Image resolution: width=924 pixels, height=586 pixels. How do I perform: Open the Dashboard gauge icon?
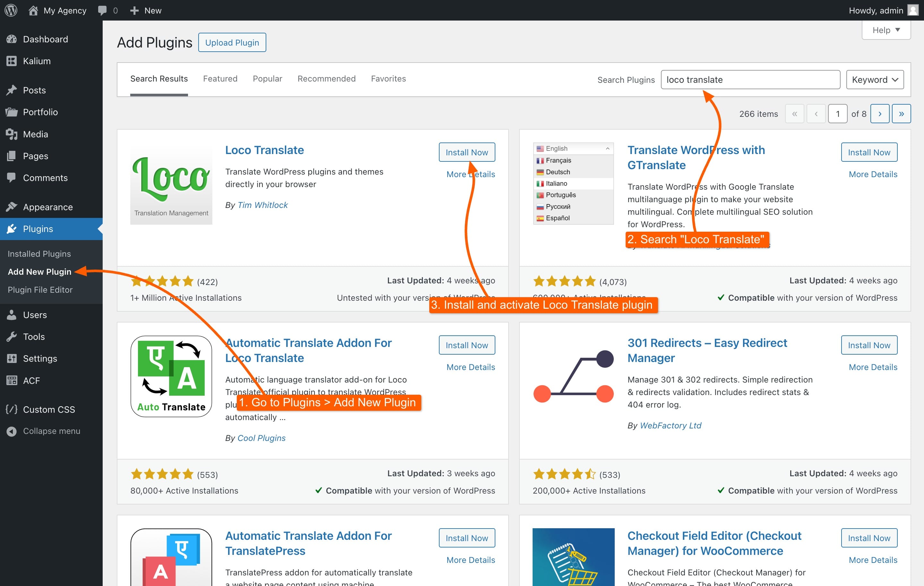(x=12, y=39)
